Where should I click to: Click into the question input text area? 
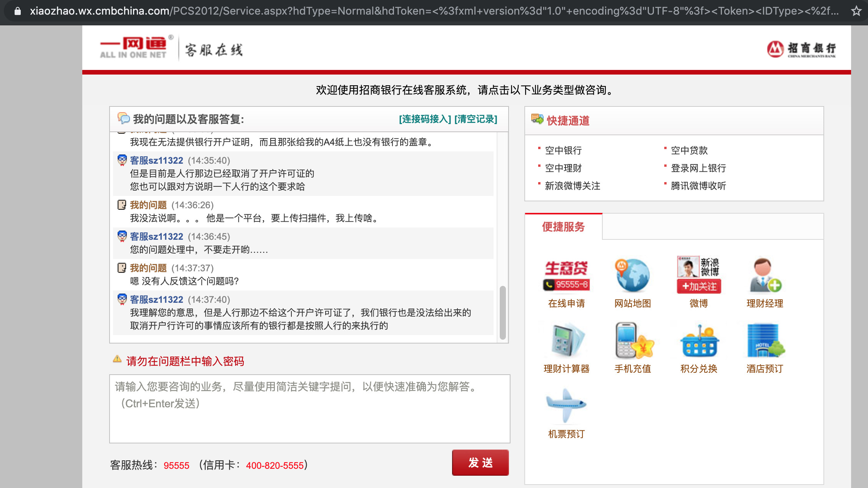coord(309,409)
